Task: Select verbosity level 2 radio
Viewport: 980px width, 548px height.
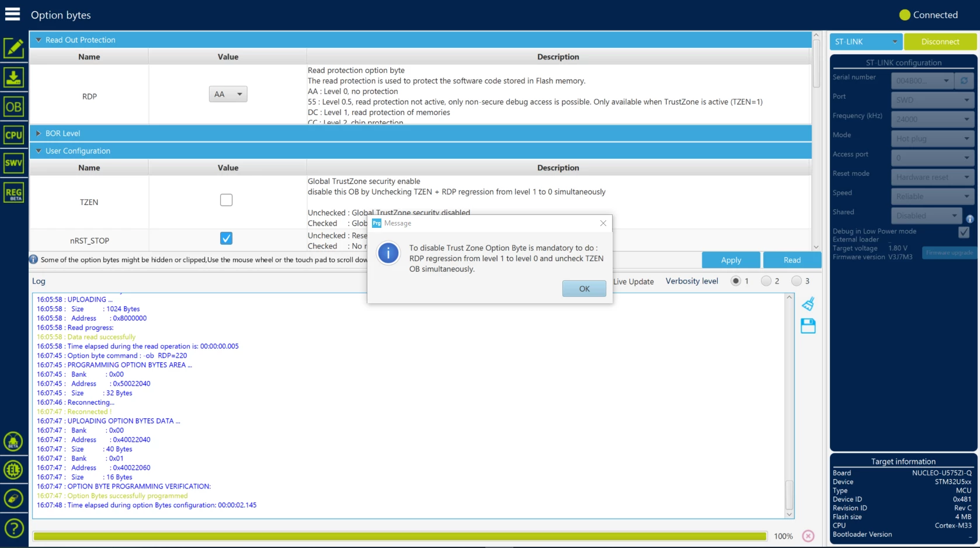Action: 766,281
